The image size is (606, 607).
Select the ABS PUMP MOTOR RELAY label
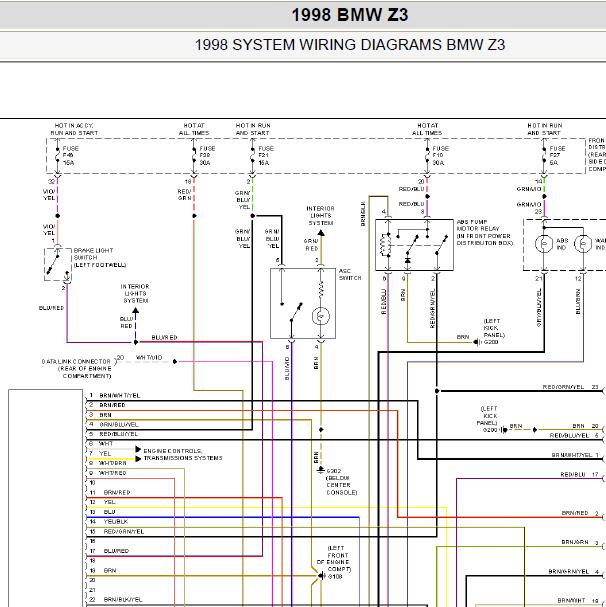click(x=484, y=232)
